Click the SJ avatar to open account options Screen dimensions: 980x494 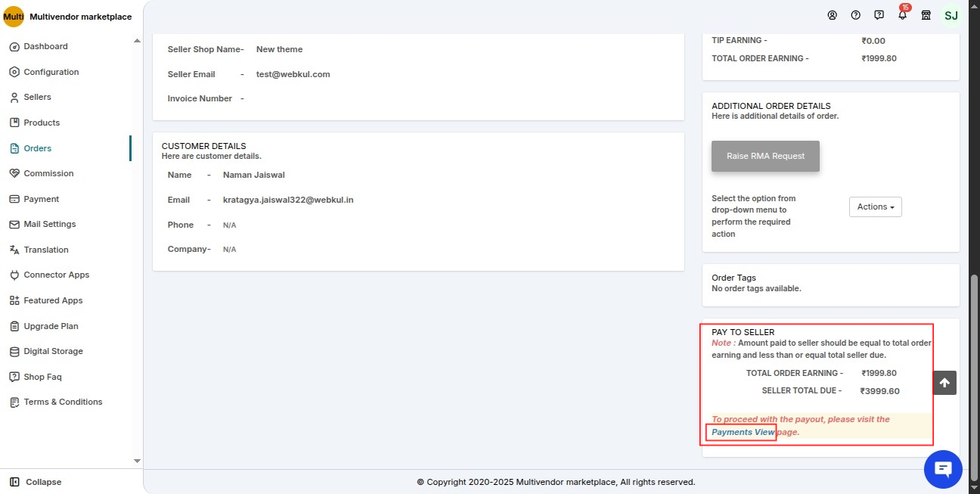tap(951, 15)
